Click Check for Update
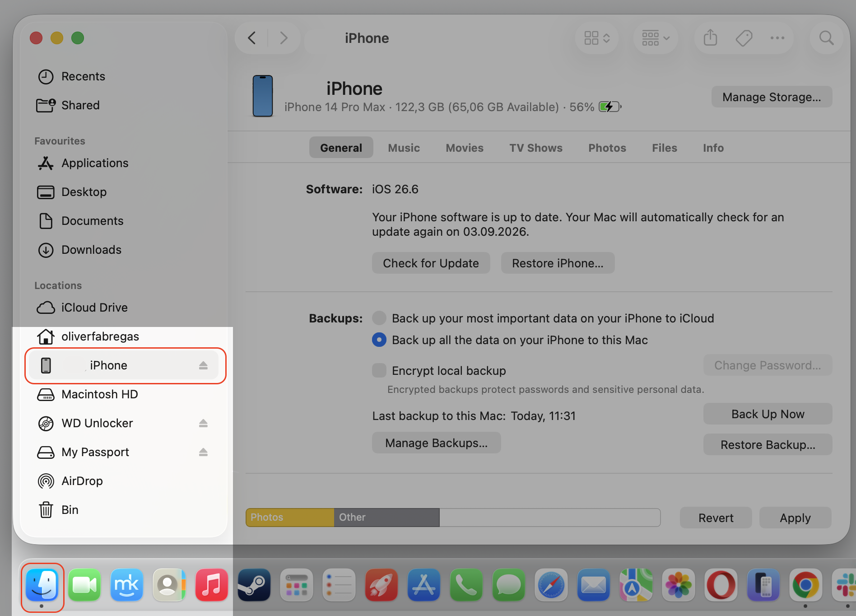856x616 pixels. [x=431, y=263]
